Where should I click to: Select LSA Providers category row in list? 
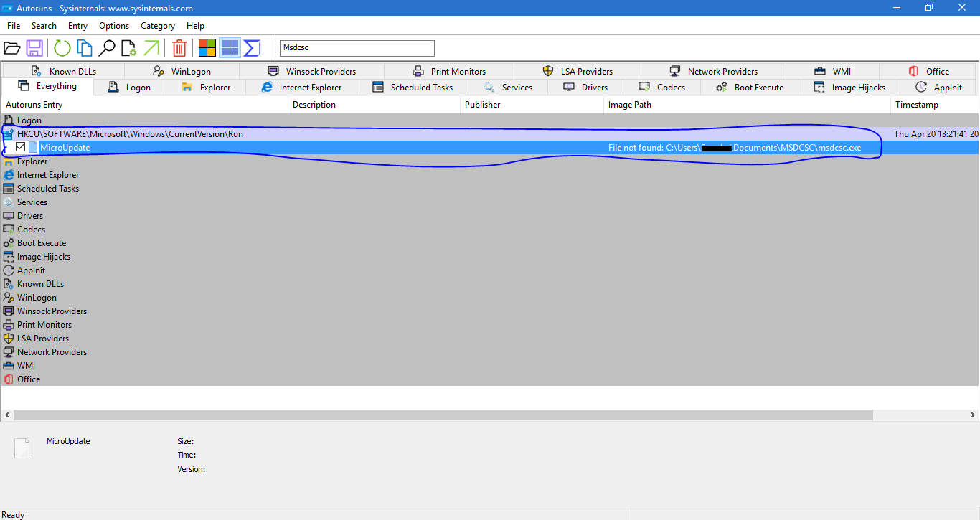click(x=490, y=339)
